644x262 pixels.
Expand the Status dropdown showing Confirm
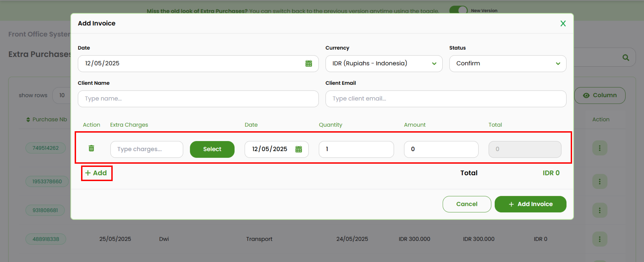click(x=508, y=64)
